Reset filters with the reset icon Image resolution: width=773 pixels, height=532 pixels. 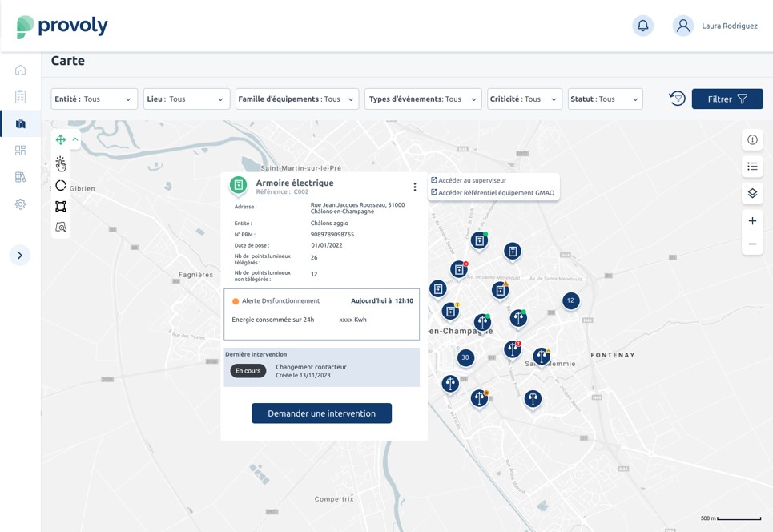[x=677, y=99]
